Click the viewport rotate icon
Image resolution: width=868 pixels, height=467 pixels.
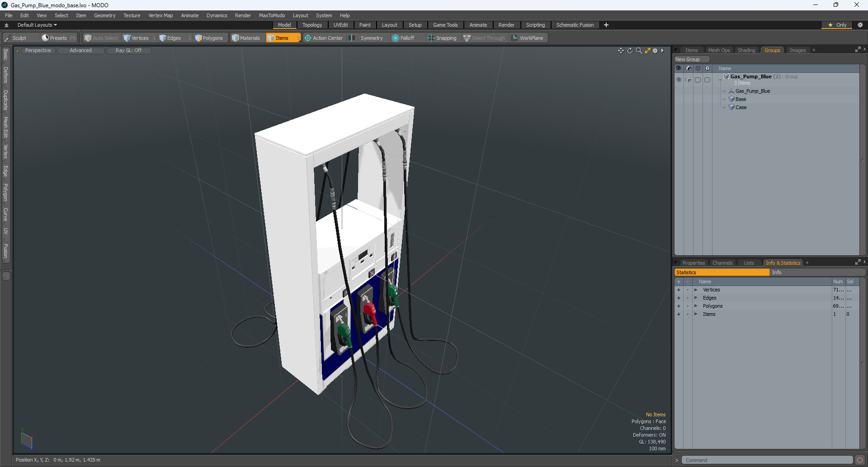coord(630,51)
